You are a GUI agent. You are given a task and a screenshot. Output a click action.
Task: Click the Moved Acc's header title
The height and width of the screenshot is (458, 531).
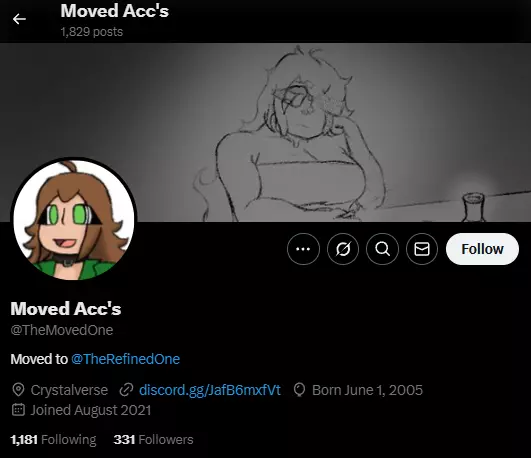tap(114, 11)
